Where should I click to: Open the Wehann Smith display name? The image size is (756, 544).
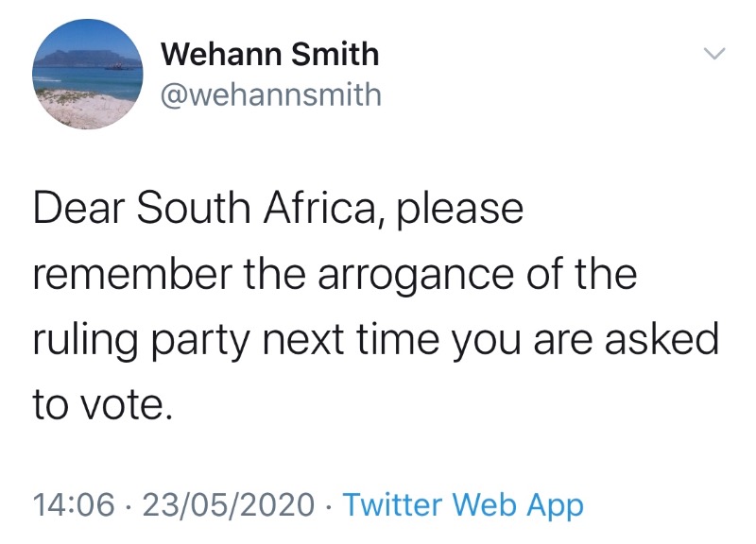[269, 55]
